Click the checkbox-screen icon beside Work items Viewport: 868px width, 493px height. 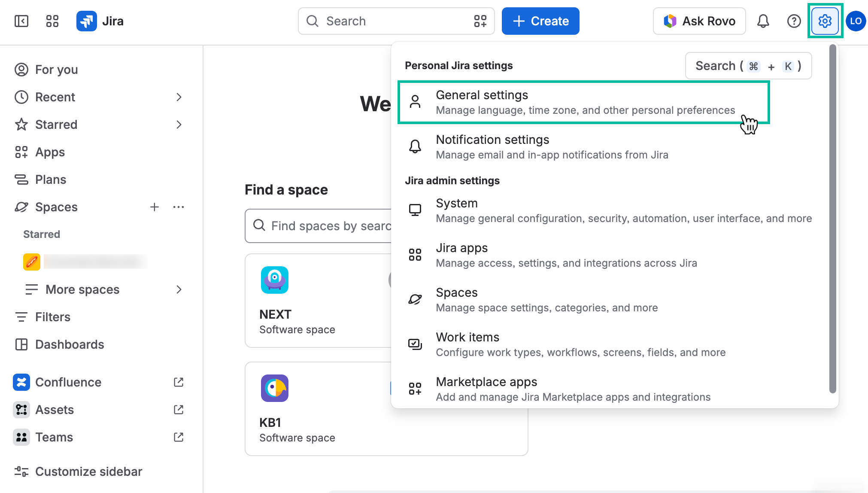[x=415, y=344]
